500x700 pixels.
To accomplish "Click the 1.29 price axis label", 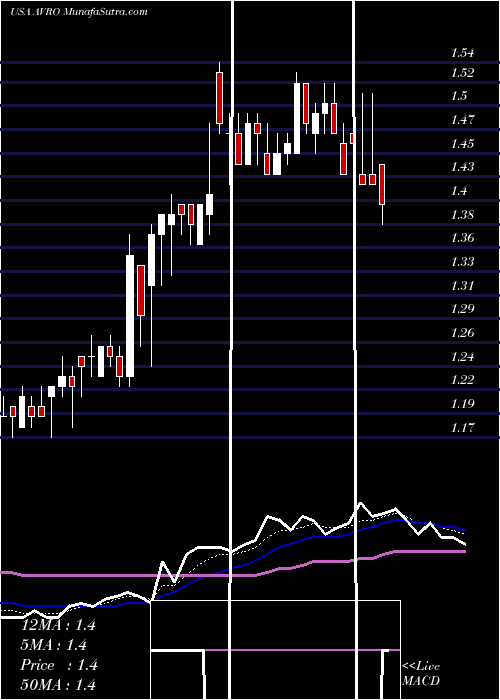I will (462, 309).
